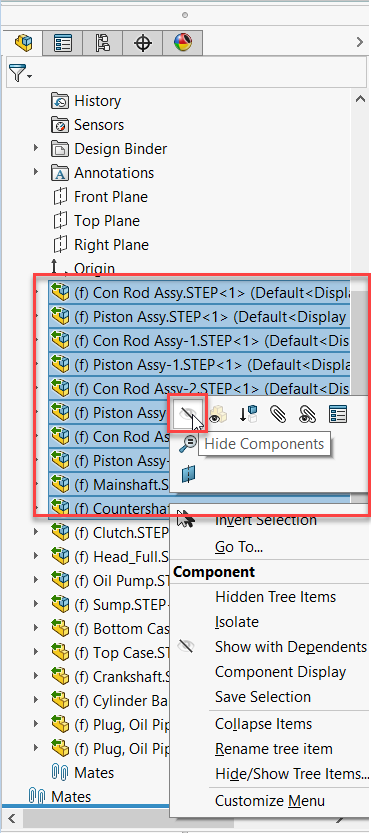Choose Isolate from the context menu
371x833 pixels.
coord(237,622)
